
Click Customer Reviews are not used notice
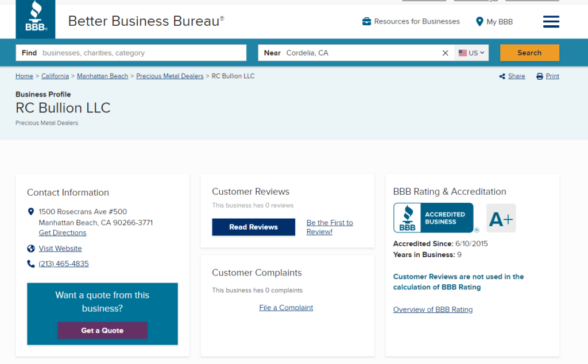458,282
